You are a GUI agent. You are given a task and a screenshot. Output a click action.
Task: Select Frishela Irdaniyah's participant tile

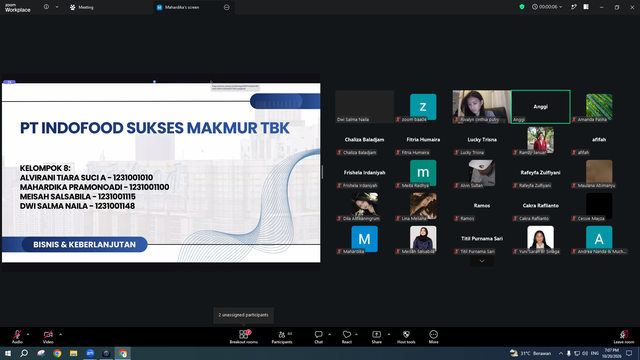pos(364,173)
